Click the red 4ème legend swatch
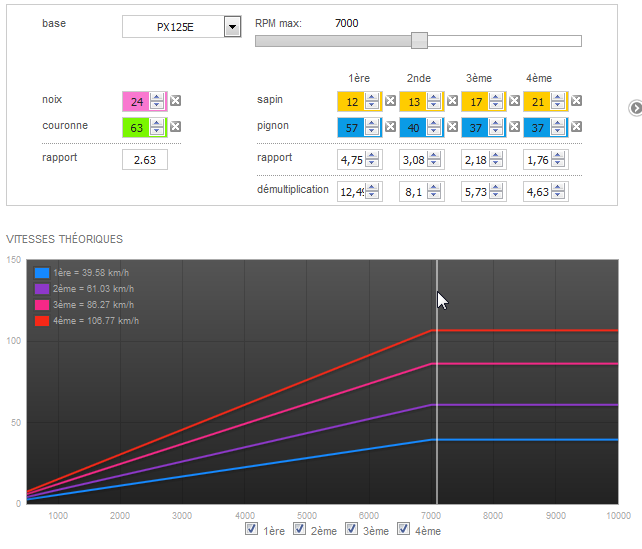This screenshot has width=642, height=549. [x=42, y=321]
